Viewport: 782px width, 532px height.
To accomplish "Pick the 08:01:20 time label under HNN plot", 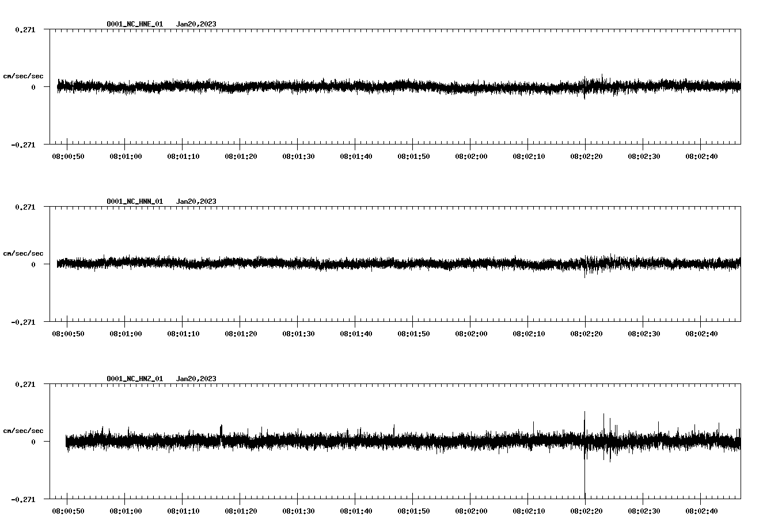I will (x=241, y=333).
